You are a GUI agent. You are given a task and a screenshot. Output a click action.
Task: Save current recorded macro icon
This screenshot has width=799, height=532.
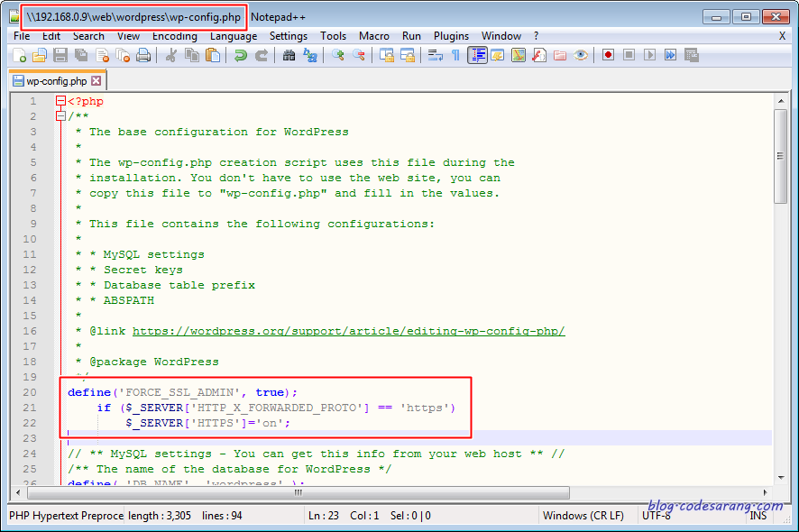coord(692,55)
